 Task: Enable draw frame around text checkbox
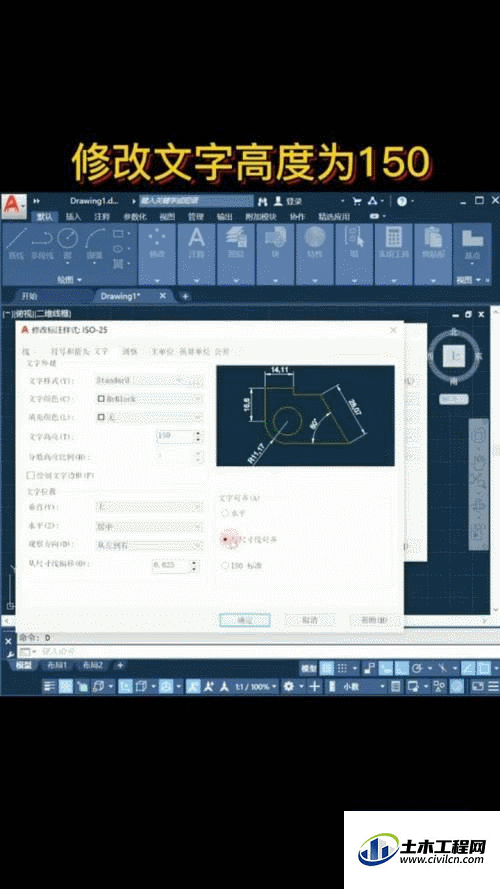(31, 475)
